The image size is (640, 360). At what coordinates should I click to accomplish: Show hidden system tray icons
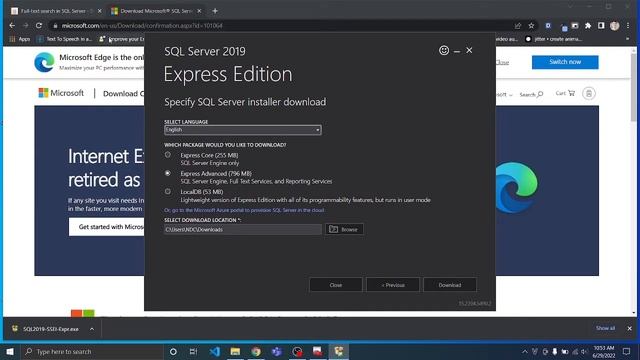[524, 351]
